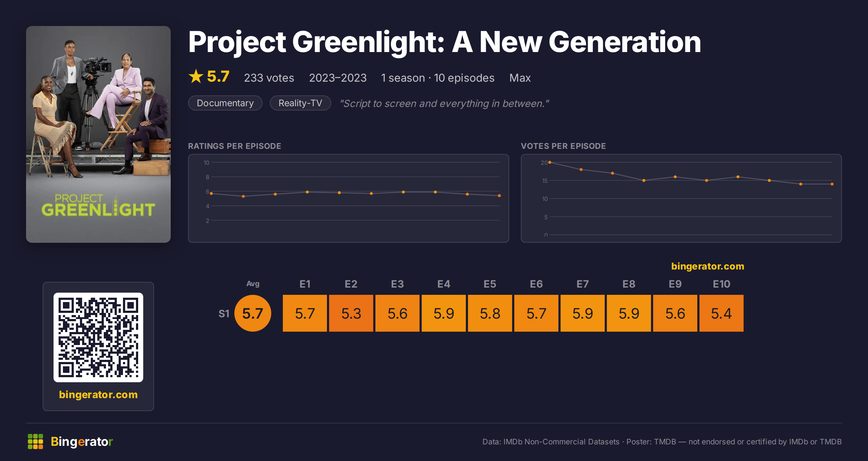Click the Bingerator grid logo icon

[35, 441]
